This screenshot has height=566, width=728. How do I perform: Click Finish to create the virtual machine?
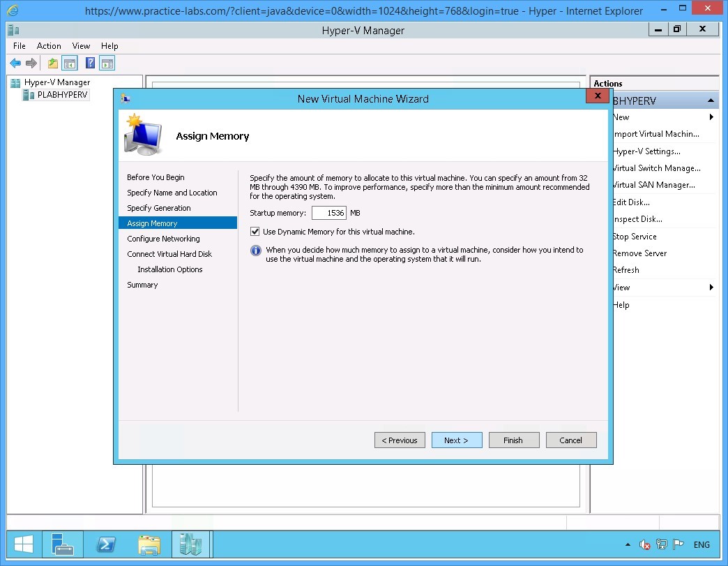coord(514,440)
